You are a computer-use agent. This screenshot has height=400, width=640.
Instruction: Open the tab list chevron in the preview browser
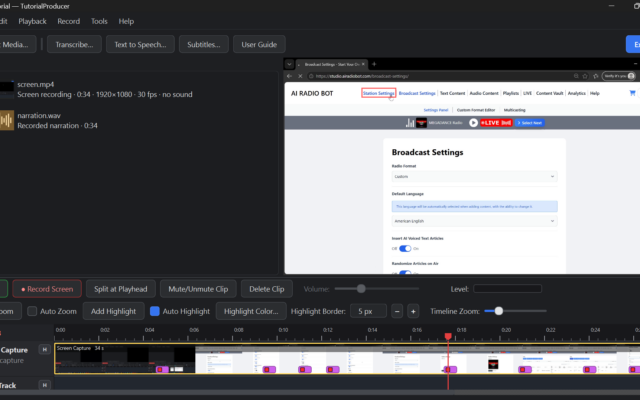point(289,64)
